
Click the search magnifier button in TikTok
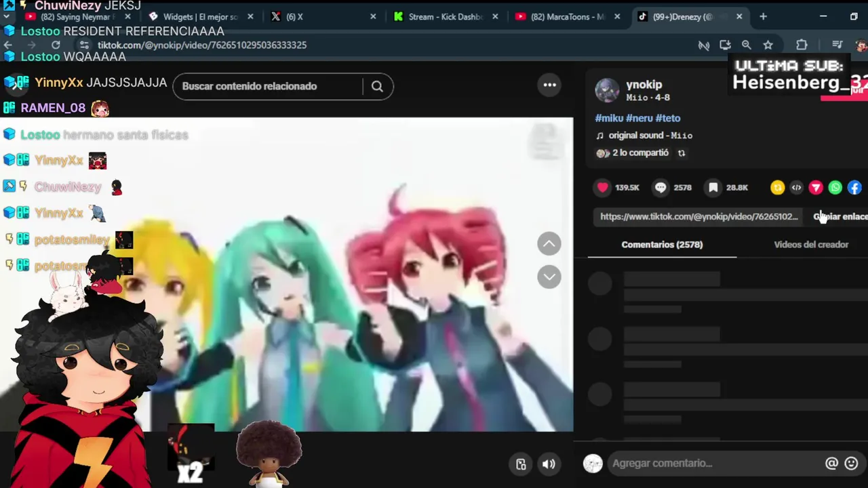point(377,86)
